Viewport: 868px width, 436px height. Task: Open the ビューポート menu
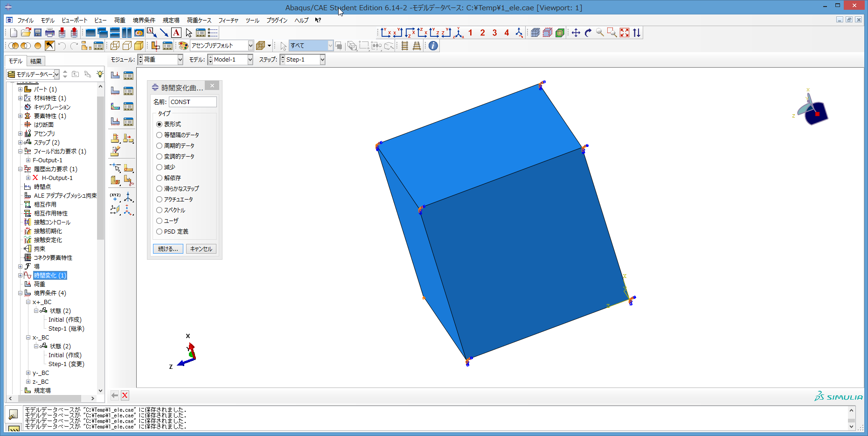[74, 20]
